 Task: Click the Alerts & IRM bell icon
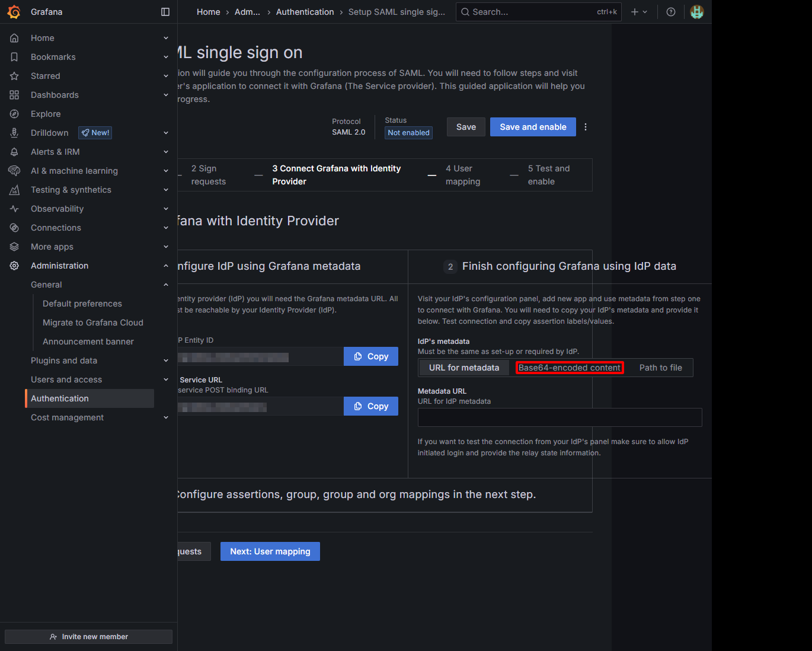pos(14,152)
